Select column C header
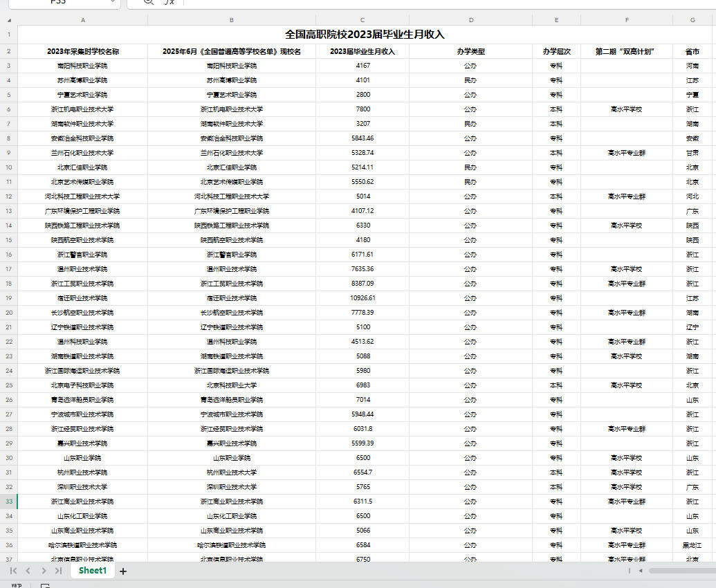This screenshot has height=588, width=716. [362, 20]
